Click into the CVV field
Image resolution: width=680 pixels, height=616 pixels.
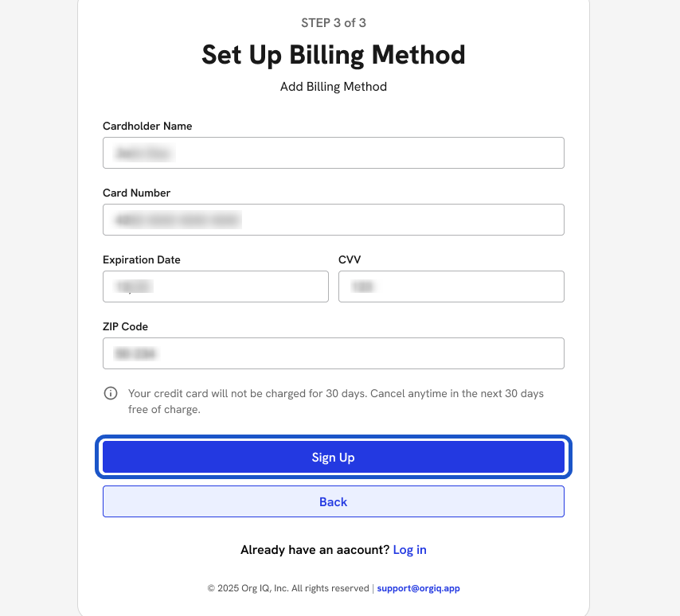(451, 287)
